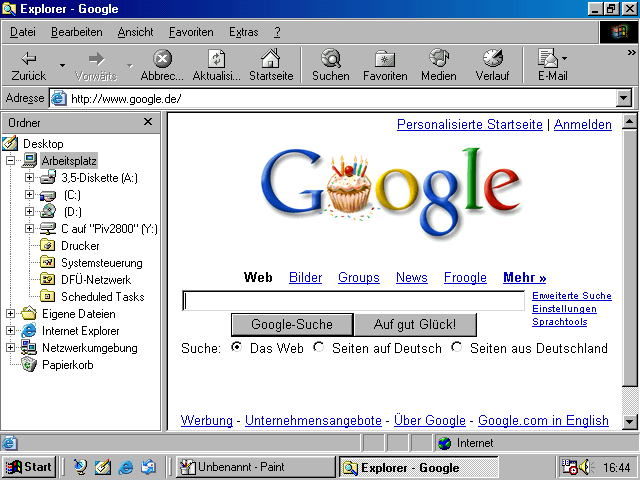640x480 pixels.
Task: Open the Ansicht menu
Action: tap(135, 32)
